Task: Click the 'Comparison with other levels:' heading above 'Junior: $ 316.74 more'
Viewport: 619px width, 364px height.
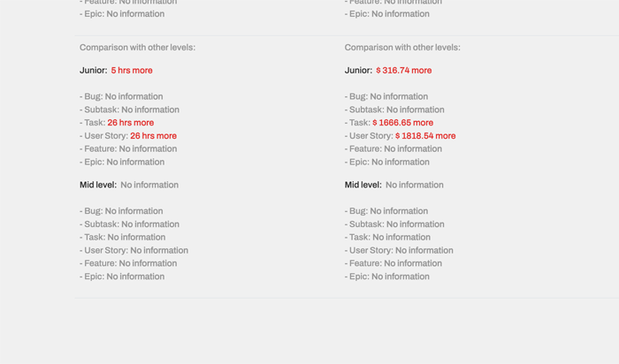Action: [x=402, y=48]
